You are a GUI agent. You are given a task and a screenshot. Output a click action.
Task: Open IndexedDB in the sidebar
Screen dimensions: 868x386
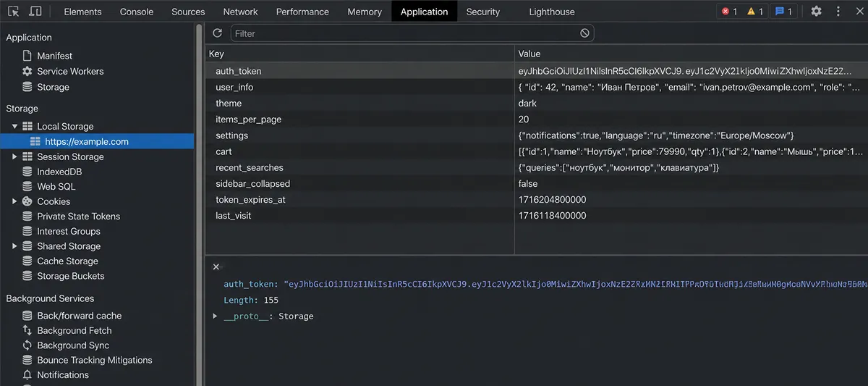click(x=59, y=172)
